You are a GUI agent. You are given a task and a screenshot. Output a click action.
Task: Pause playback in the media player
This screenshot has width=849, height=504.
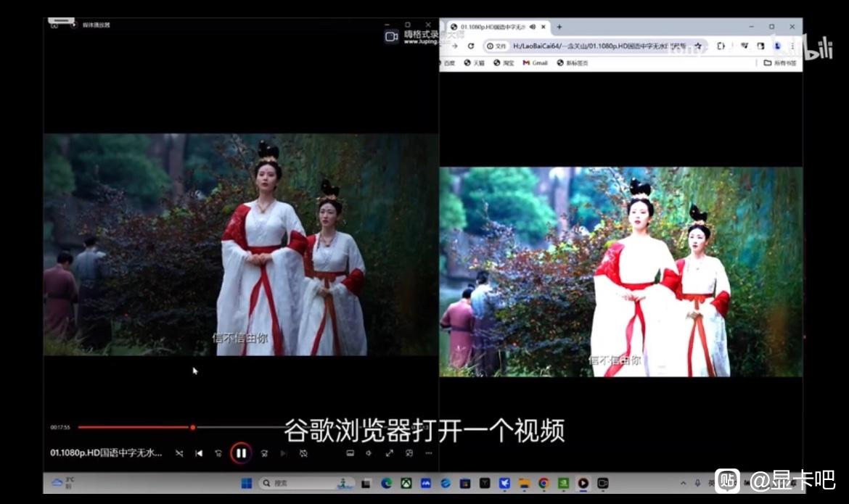241,453
